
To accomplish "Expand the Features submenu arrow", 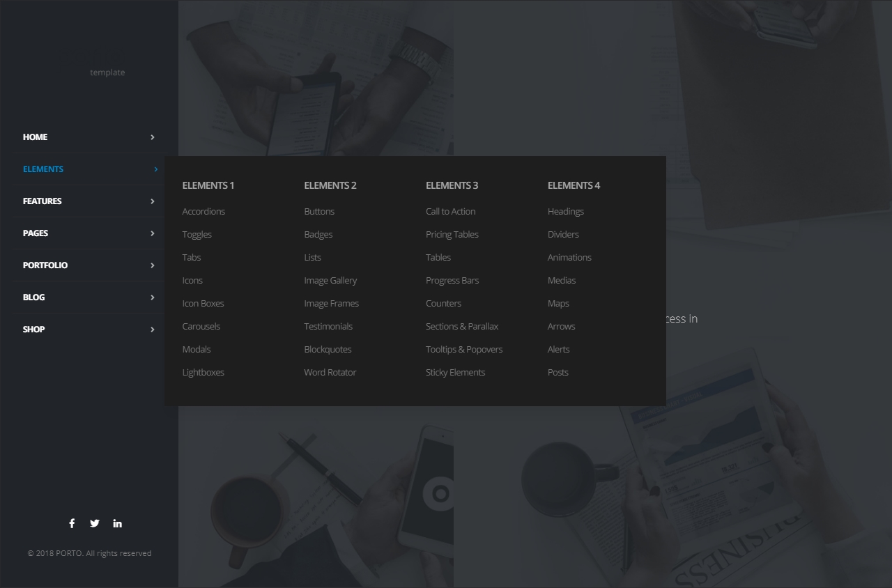I will click(153, 201).
